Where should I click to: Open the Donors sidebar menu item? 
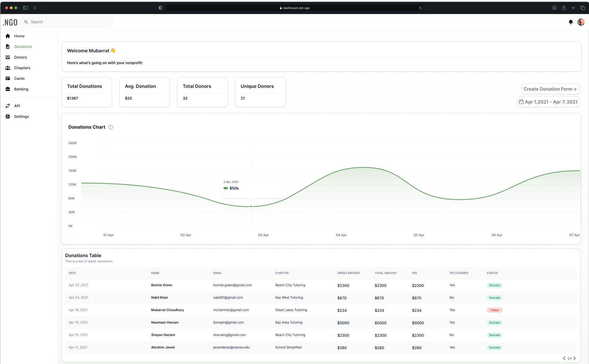(20, 57)
